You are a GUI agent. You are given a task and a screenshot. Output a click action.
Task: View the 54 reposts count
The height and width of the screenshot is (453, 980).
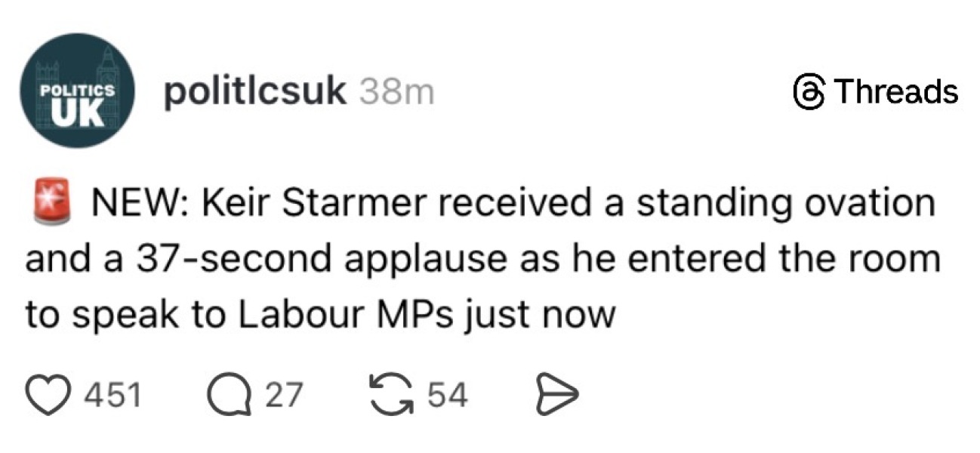point(447,394)
